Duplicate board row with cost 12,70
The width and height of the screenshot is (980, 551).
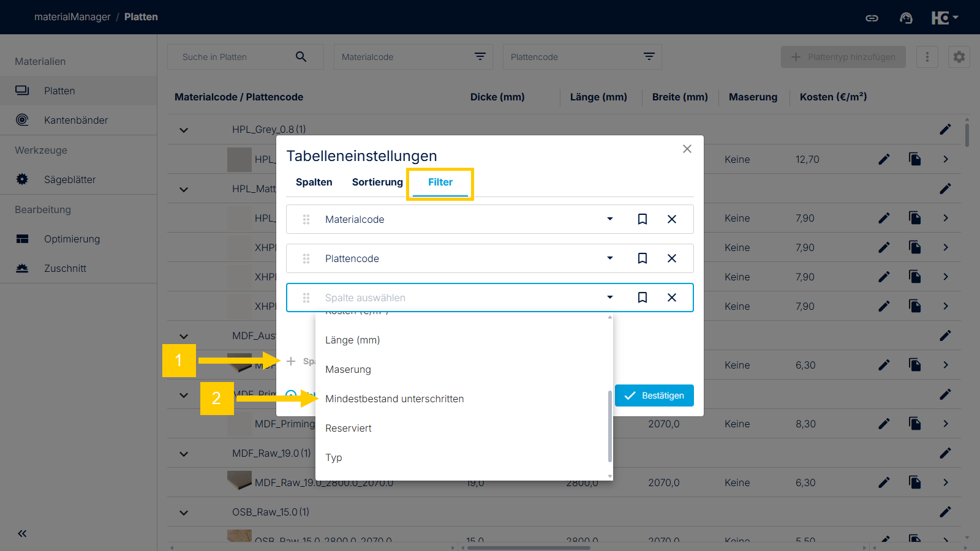coord(915,159)
